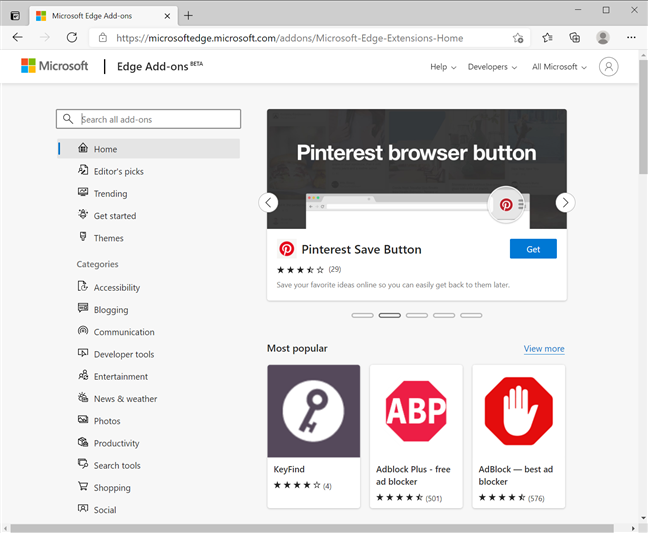The width and height of the screenshot is (648, 533).
Task: Click the Accessibility category icon
Action: [83, 286]
